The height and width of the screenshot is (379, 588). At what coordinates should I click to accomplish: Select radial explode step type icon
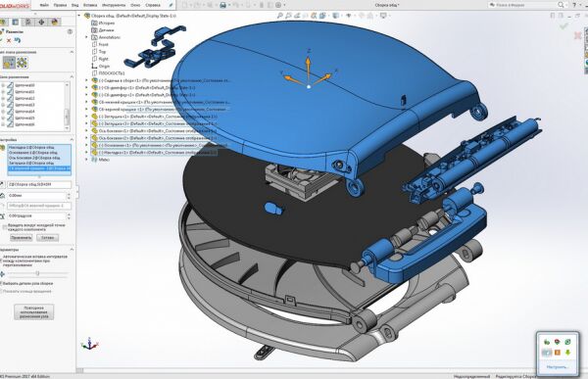23,63
